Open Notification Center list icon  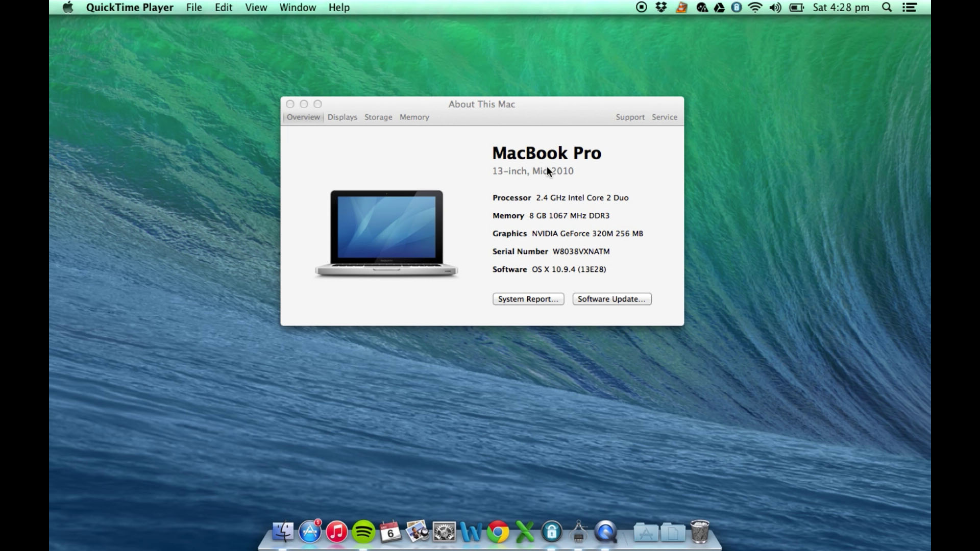910,7
